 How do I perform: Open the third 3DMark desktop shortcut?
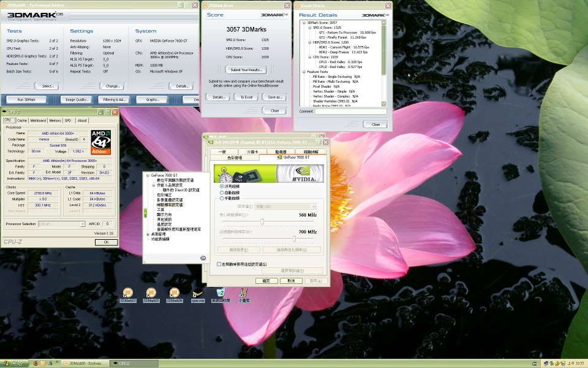174,294
